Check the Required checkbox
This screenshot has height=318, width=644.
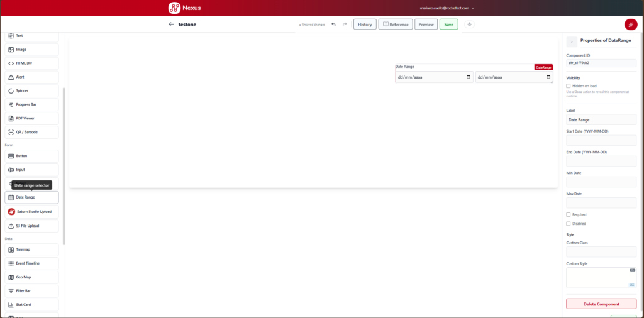tap(569, 214)
